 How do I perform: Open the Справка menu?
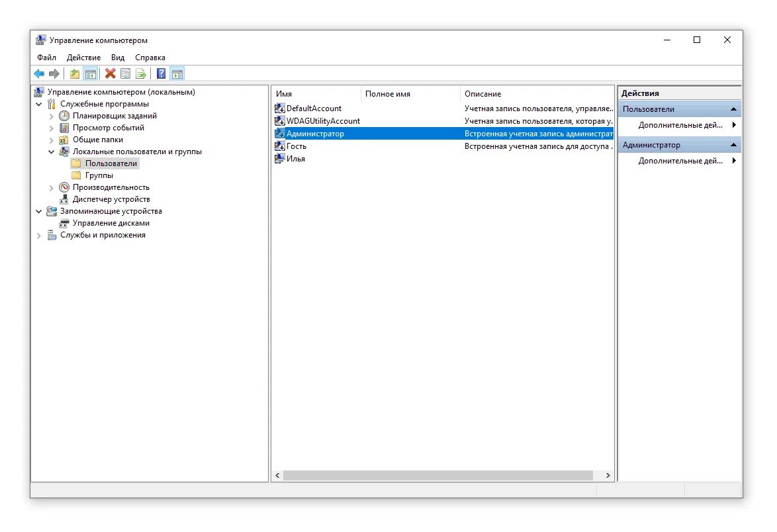(x=150, y=58)
